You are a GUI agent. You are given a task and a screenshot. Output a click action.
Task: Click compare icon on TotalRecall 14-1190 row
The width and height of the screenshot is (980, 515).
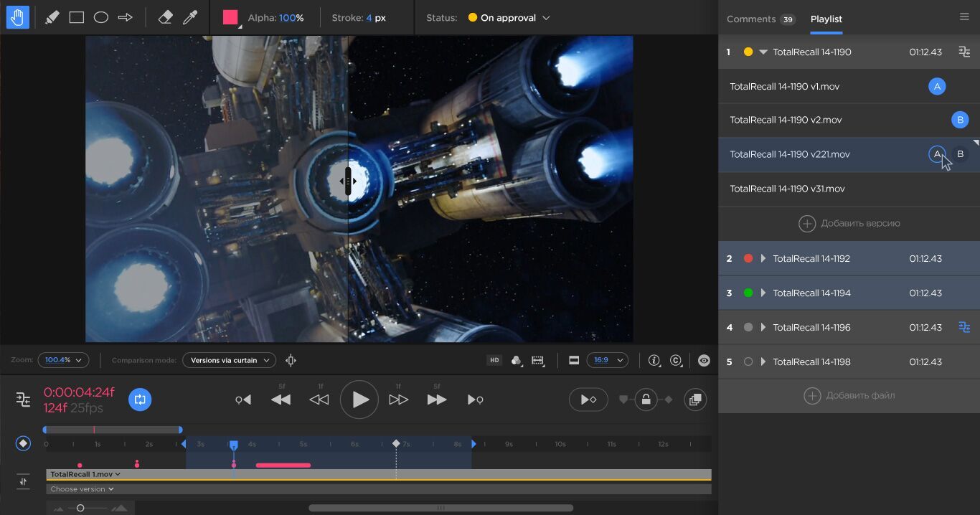click(x=964, y=52)
